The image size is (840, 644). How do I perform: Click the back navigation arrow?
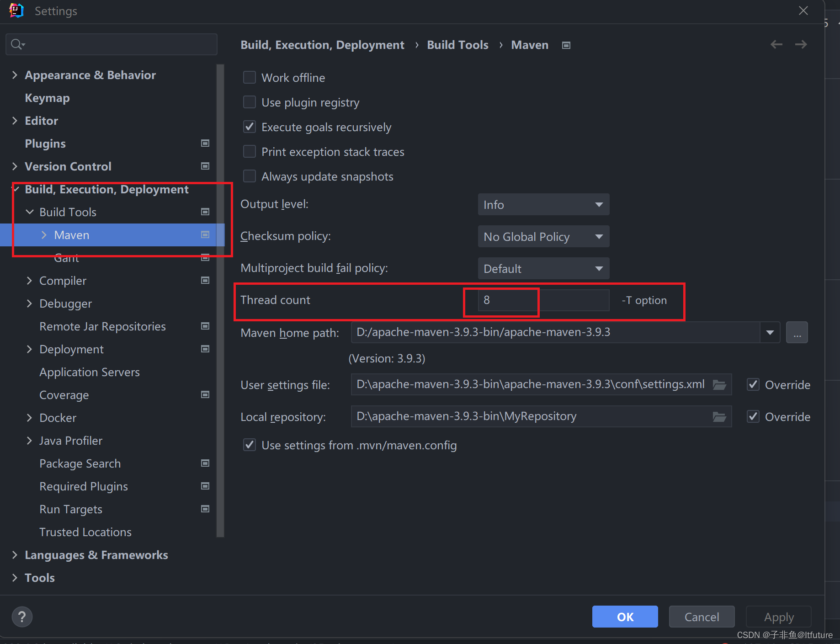[x=776, y=44]
